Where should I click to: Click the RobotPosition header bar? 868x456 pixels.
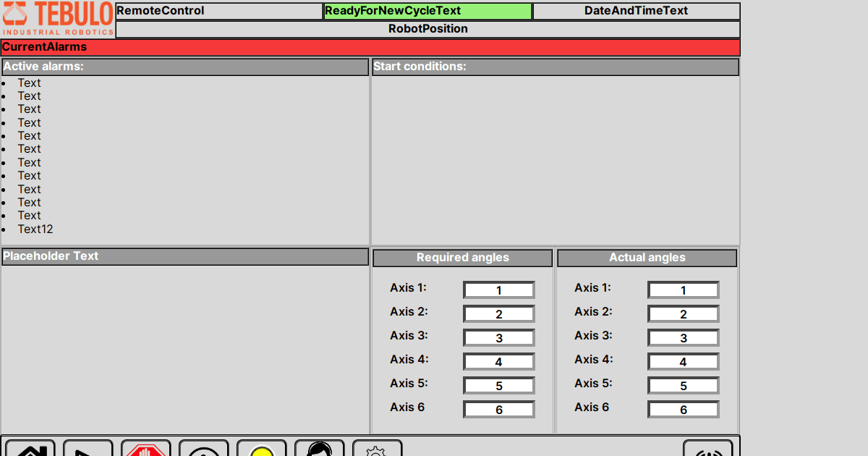tap(428, 29)
